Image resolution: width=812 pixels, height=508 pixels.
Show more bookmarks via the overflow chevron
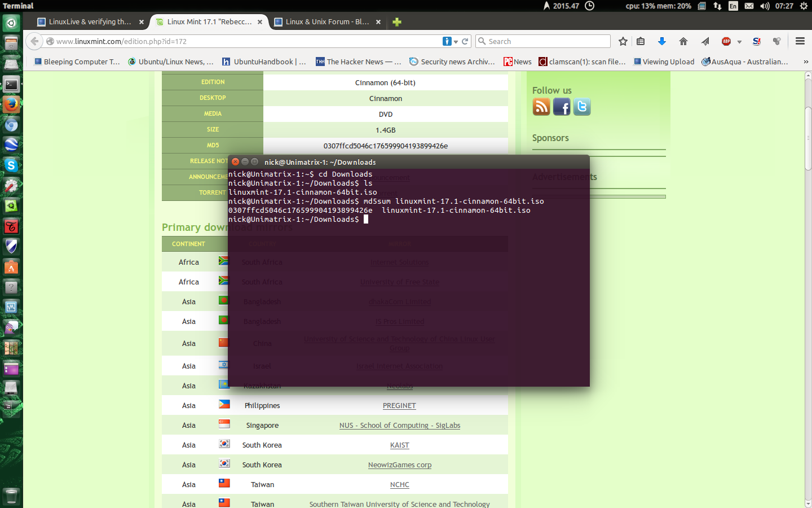coord(806,62)
